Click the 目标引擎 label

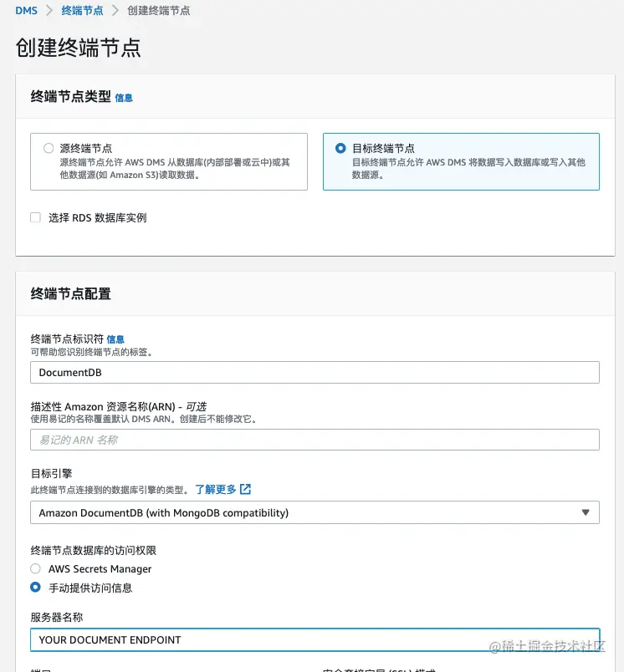(52, 474)
